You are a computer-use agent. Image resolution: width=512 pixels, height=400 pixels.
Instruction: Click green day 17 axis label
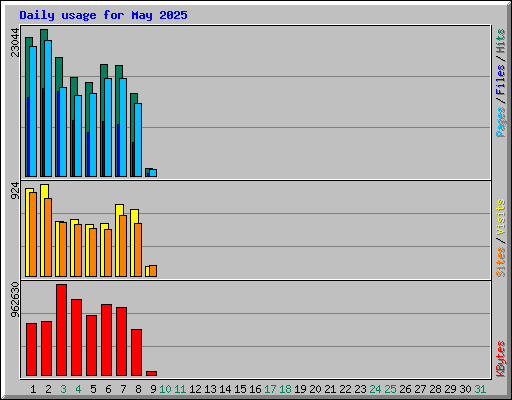pyautogui.click(x=270, y=389)
